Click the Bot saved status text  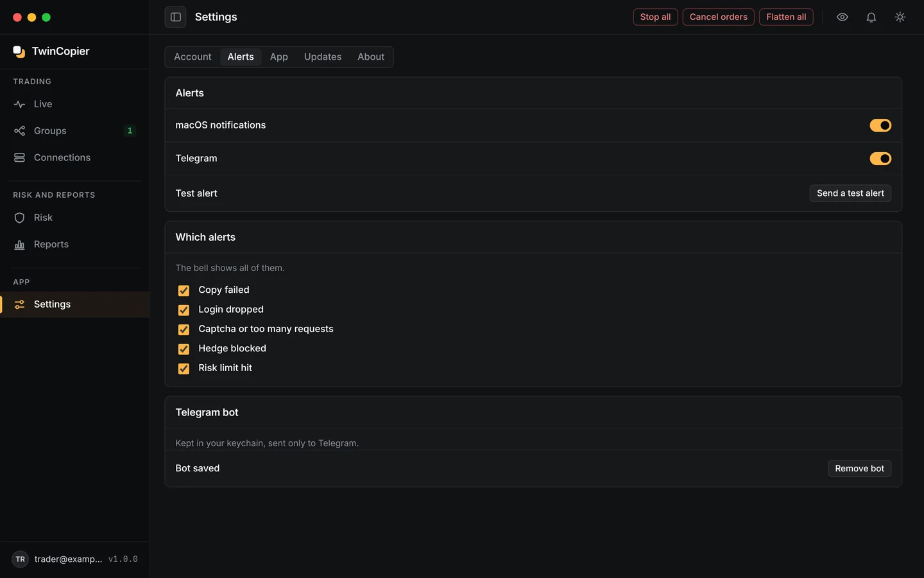coord(198,469)
